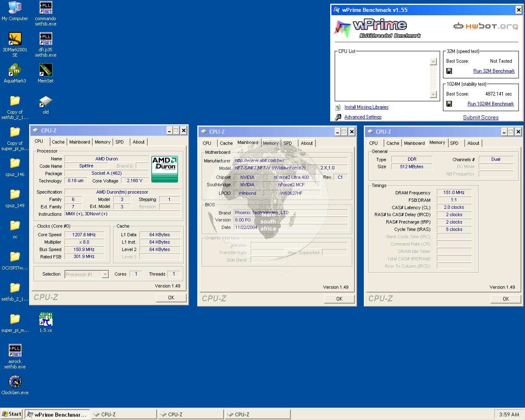Screen dimensions: 525x420
Task: Open Memory tab in first CPU-Z window
Action: click(103, 142)
